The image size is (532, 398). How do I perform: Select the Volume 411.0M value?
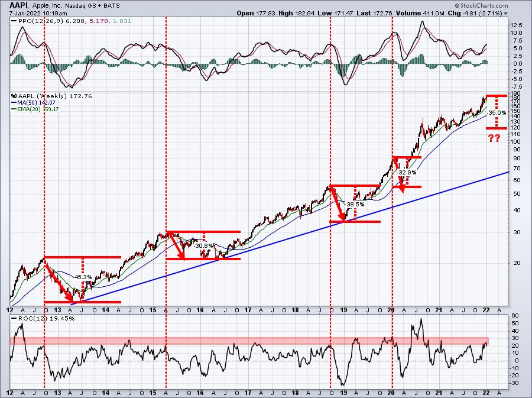[x=420, y=13]
